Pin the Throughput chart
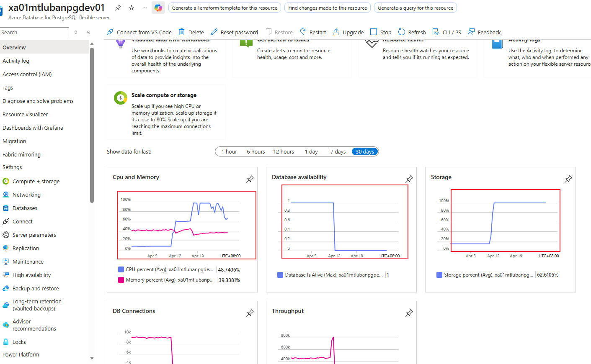 coord(409,313)
